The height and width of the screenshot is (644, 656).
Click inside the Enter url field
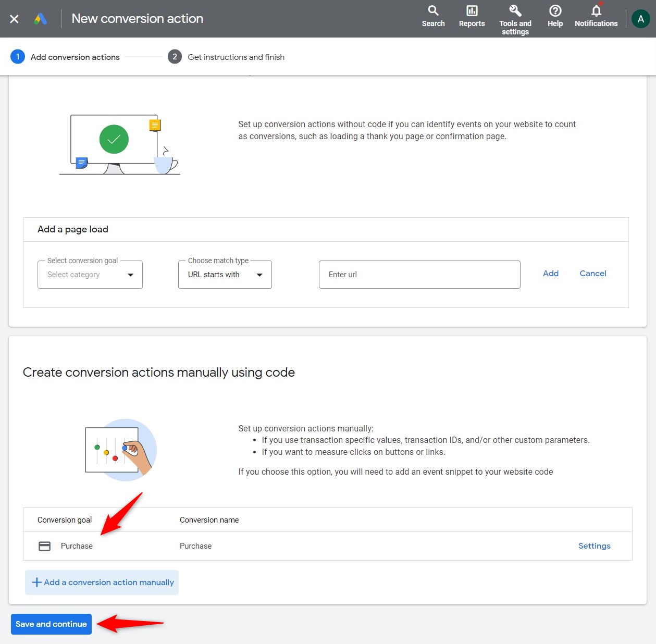point(419,275)
